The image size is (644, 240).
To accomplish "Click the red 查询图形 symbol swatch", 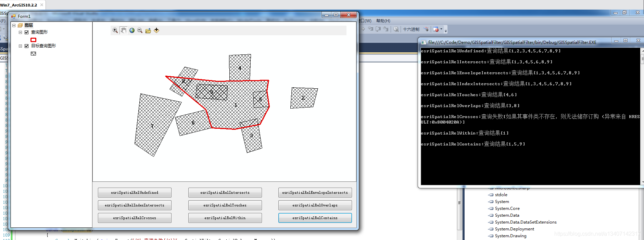I will pos(33,40).
